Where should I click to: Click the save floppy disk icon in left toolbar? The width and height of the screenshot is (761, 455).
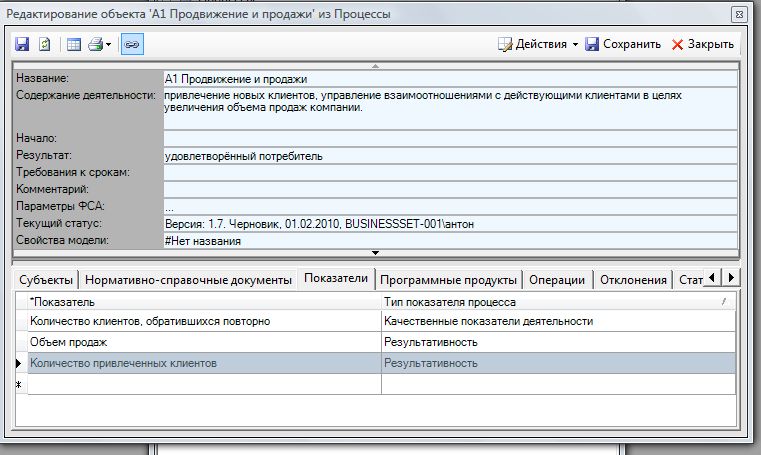click(x=23, y=44)
